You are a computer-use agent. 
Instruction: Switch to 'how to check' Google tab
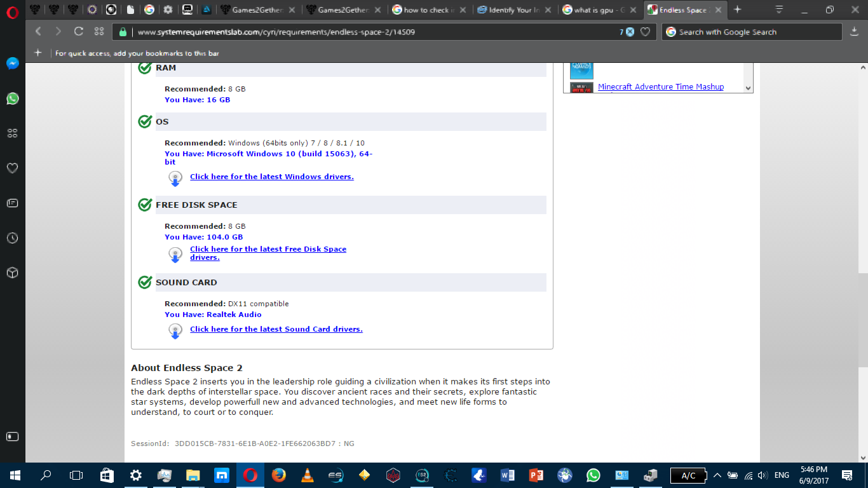(x=430, y=10)
